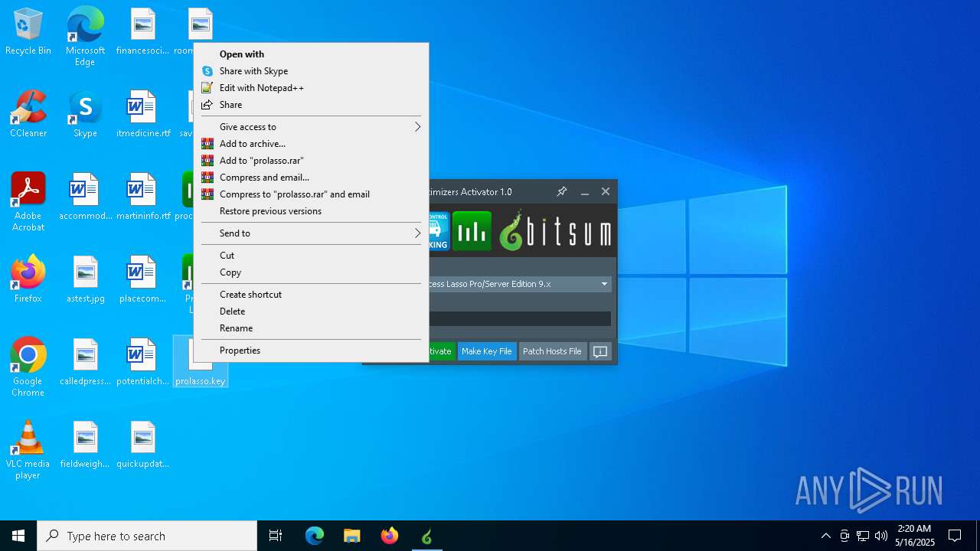Choose Rename from context menu

point(311,328)
